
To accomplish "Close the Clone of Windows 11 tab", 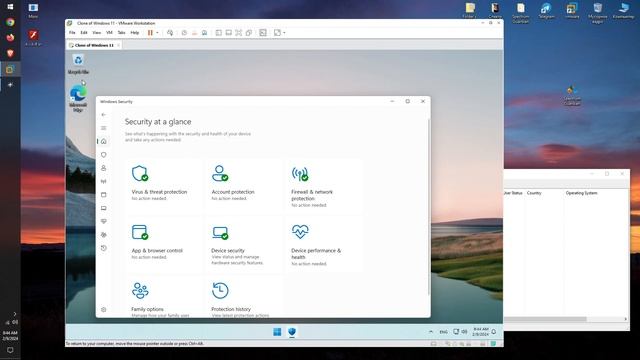I will coord(118,45).
